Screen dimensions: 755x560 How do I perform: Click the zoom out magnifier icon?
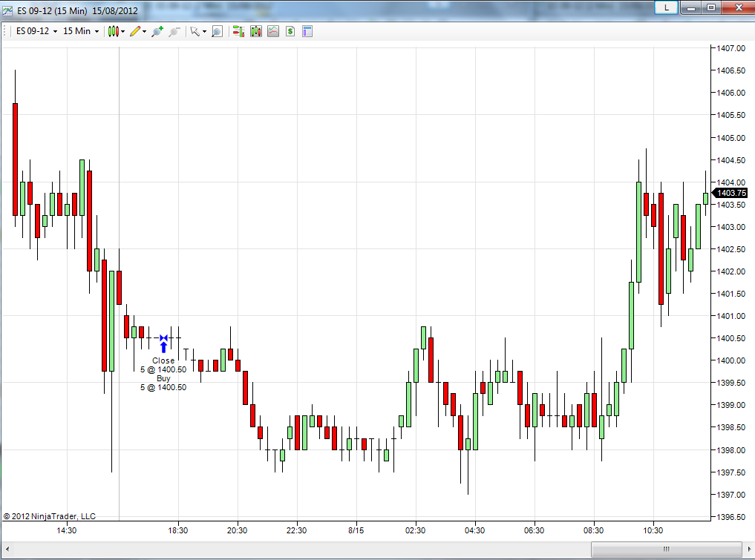(174, 32)
